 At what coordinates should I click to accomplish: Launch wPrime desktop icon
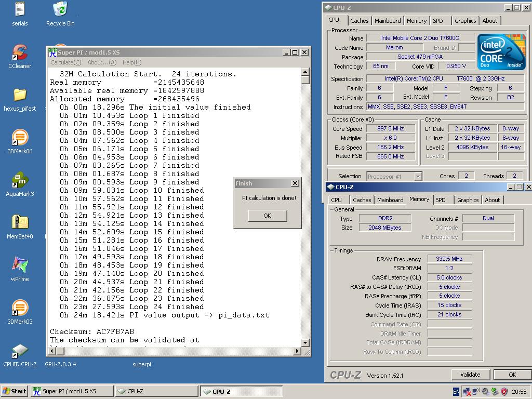[20, 265]
